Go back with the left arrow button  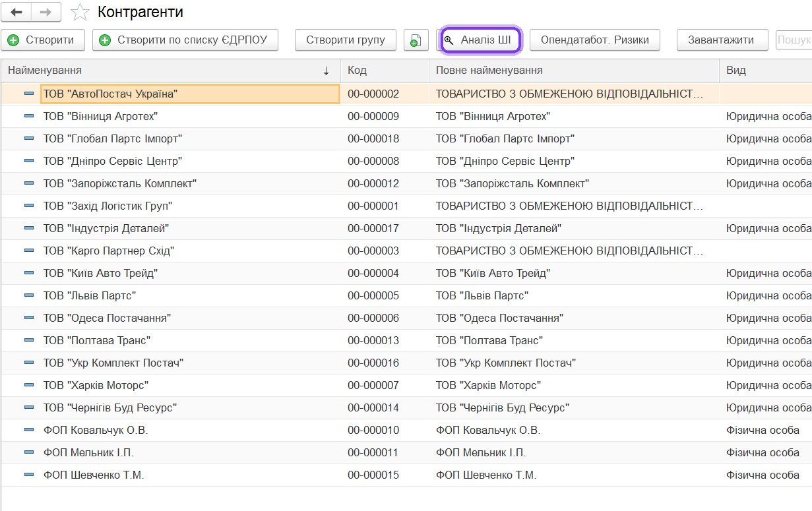click(x=16, y=12)
